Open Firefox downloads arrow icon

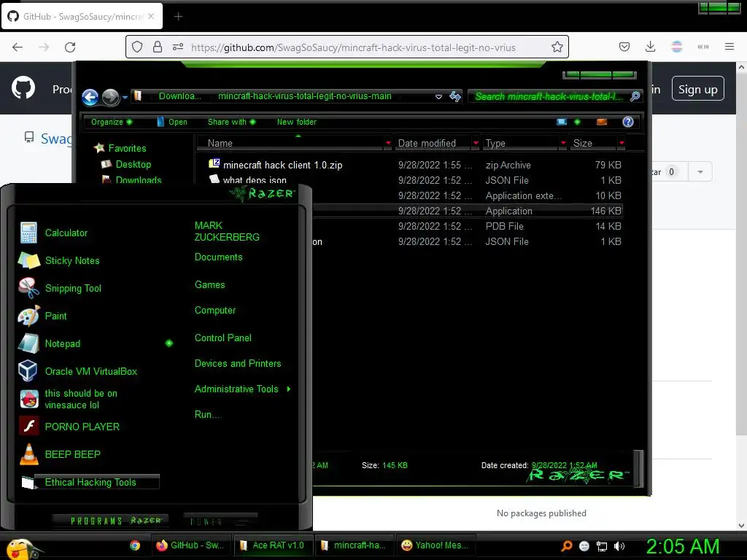click(x=650, y=47)
